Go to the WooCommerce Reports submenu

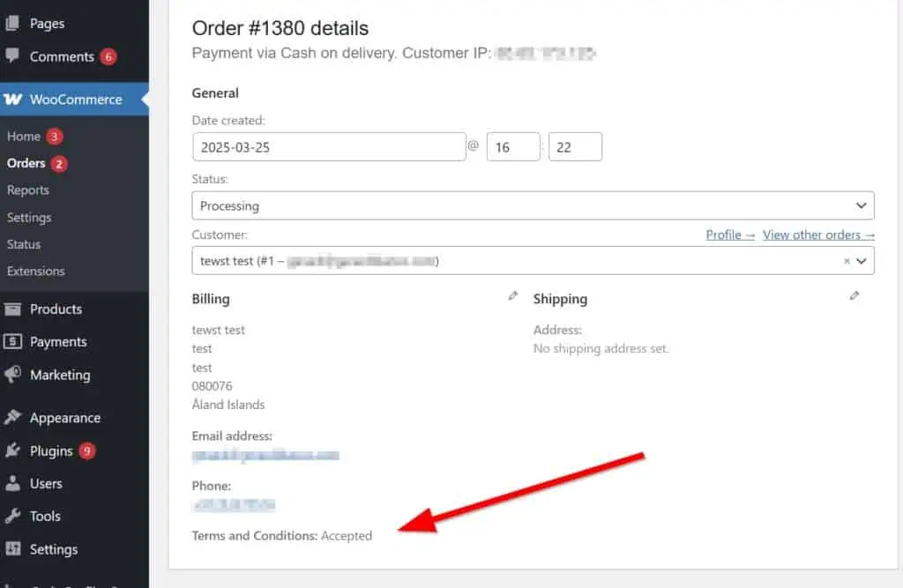[x=28, y=190]
